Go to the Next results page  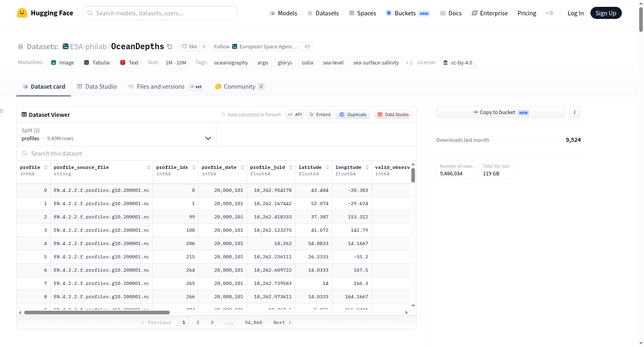[282, 322]
